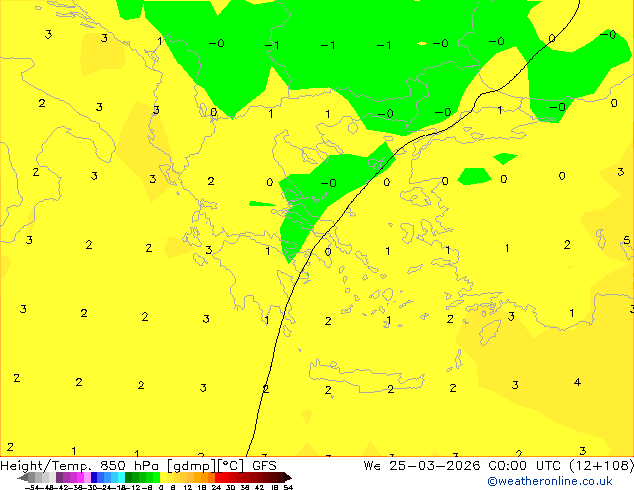
Task: Click the gray arrow at legend's left end
Action: [23, 477]
